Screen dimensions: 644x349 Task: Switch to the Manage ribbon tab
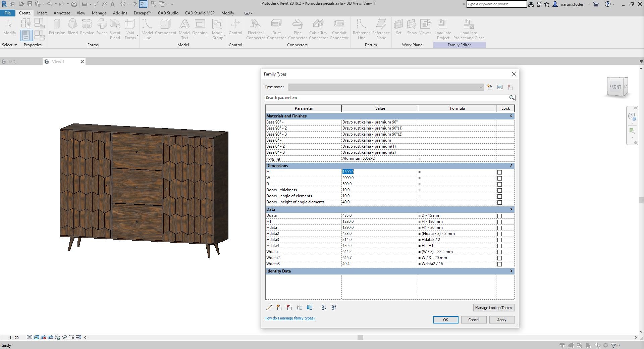[x=99, y=13]
